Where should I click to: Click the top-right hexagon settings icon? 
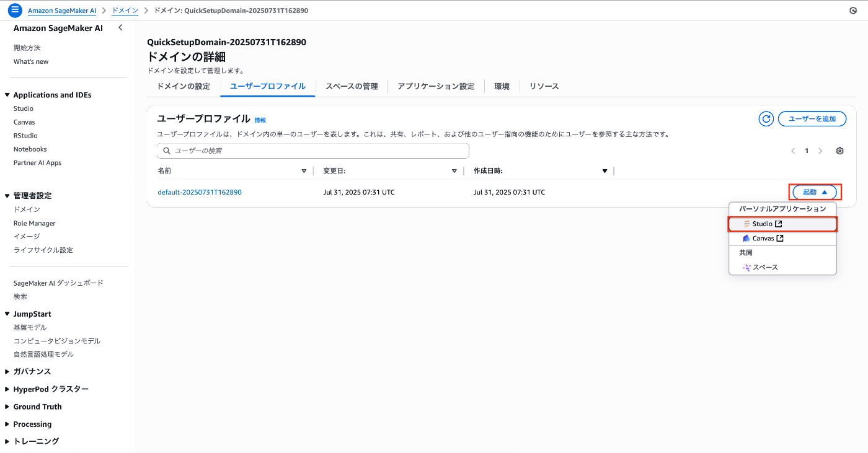(x=852, y=11)
